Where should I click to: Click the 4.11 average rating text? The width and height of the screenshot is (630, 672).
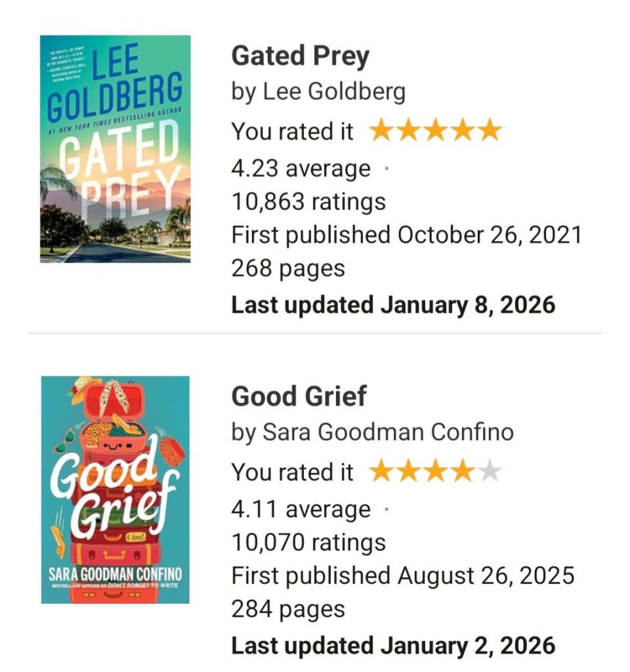click(301, 509)
